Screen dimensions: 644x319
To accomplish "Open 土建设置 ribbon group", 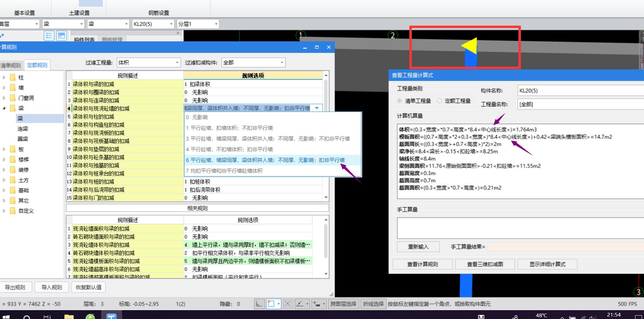I will (79, 13).
